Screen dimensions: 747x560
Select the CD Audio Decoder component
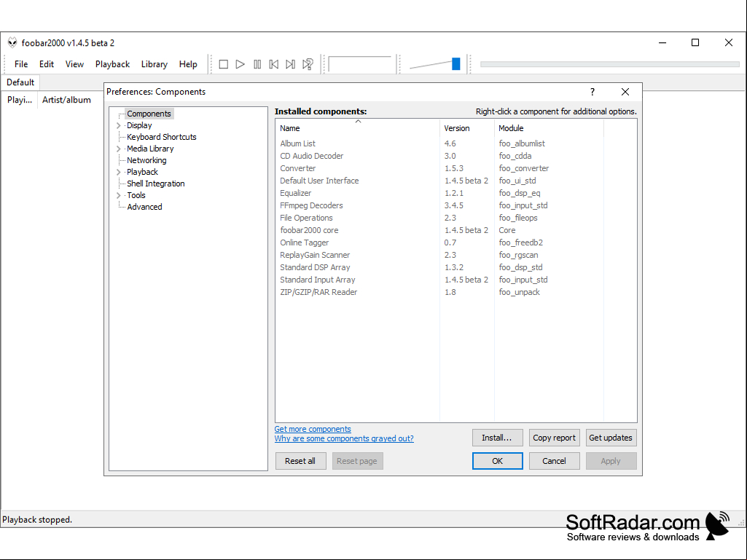click(456, 156)
